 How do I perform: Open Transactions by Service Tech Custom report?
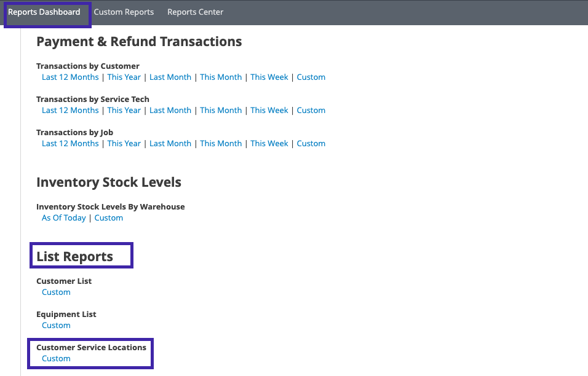[311, 111]
